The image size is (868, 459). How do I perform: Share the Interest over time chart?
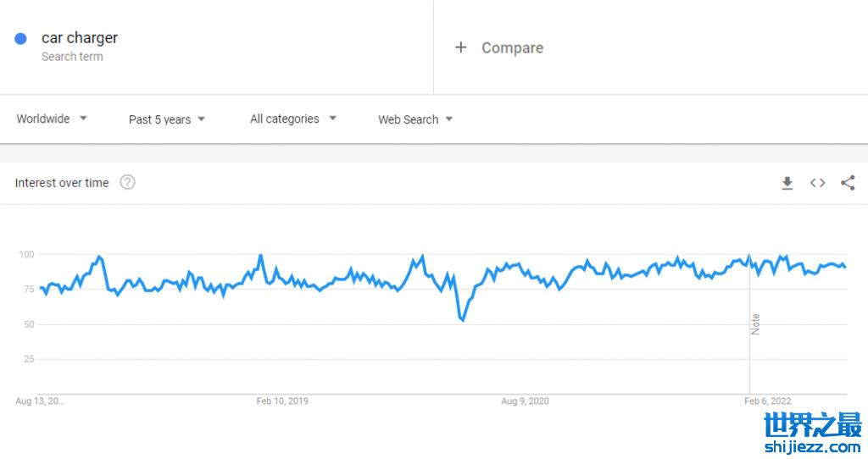click(x=848, y=183)
